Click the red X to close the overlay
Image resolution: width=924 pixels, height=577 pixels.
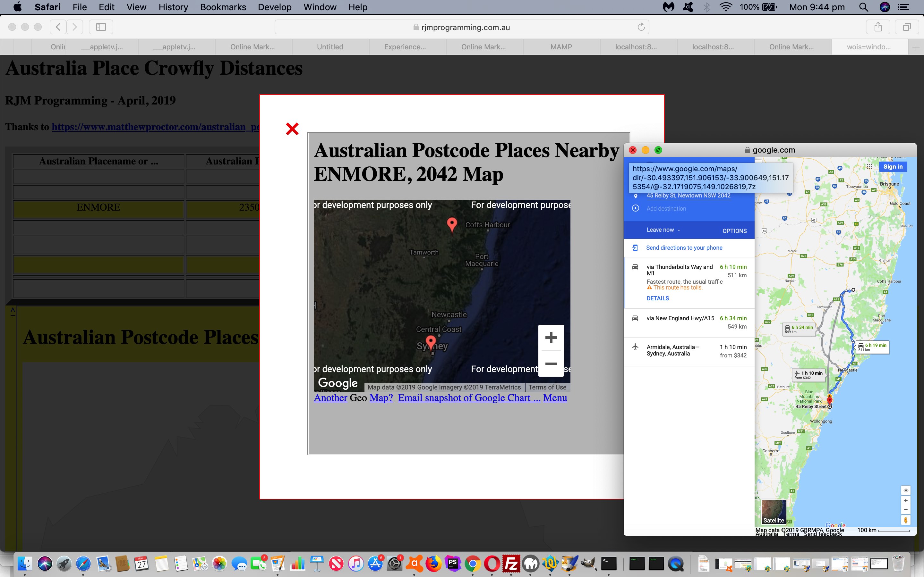coord(292,129)
